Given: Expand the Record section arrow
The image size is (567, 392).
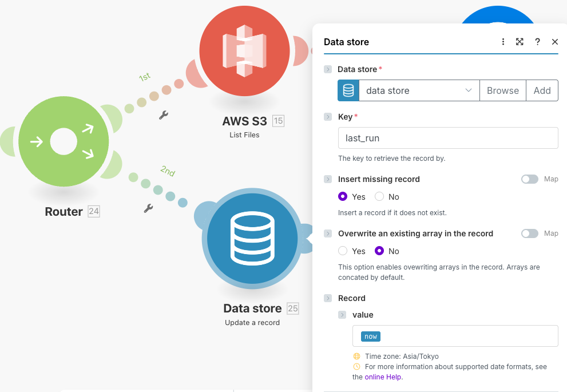Looking at the screenshot, I should pyautogui.click(x=328, y=298).
